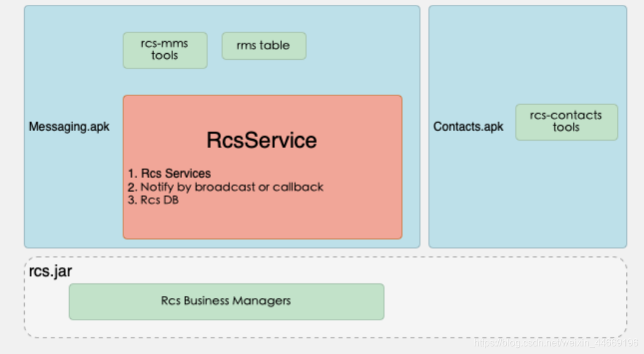Viewport: 644px width, 354px height.
Task: Click the Contacts.apk label
Action: click(468, 126)
